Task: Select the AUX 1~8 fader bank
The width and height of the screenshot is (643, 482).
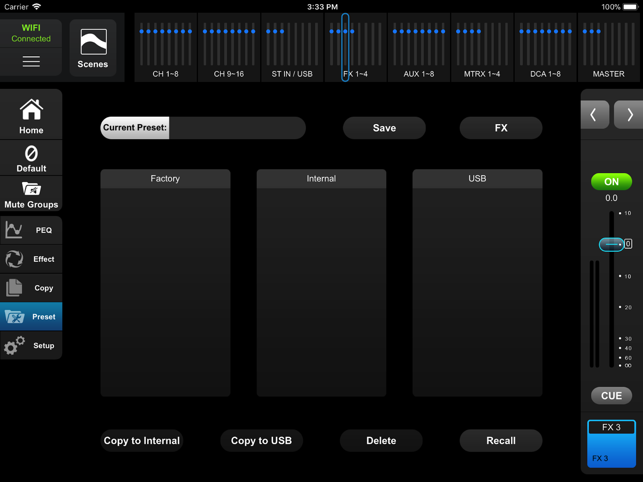Action: point(419,48)
